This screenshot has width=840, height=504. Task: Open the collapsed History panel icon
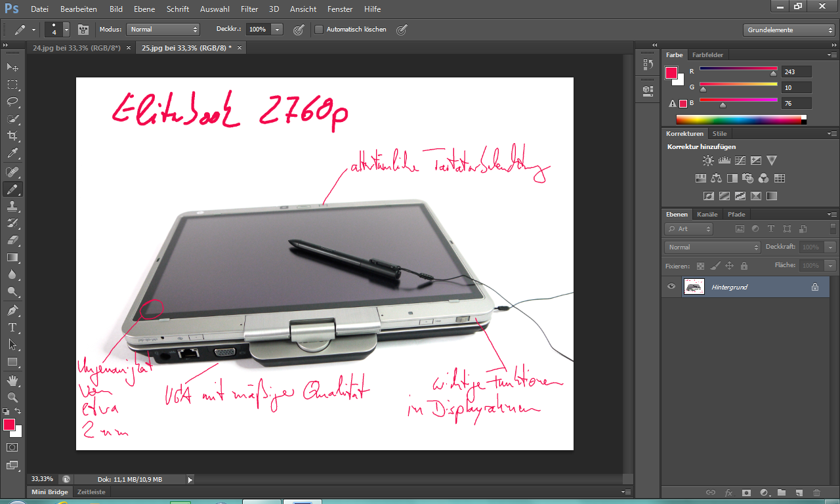coord(648,64)
